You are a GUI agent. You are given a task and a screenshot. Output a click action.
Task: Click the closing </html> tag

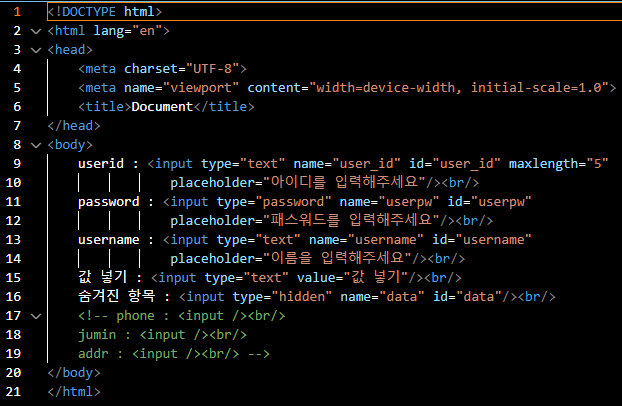[74, 392]
